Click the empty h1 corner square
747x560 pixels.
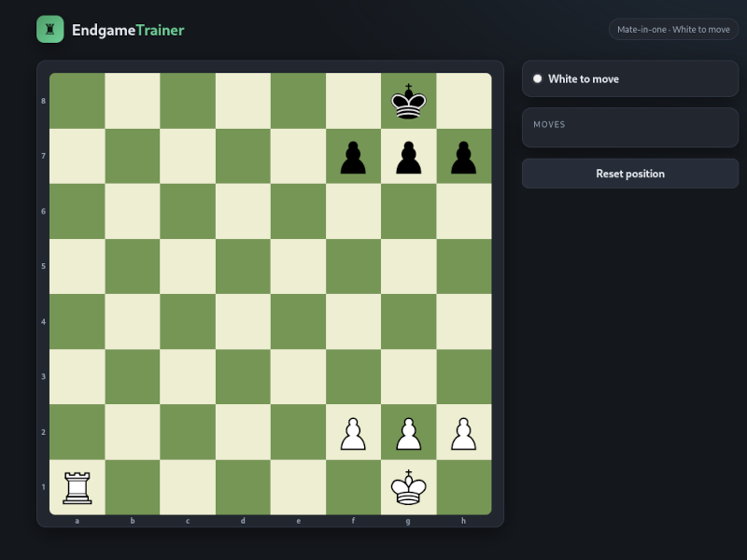[464, 487]
